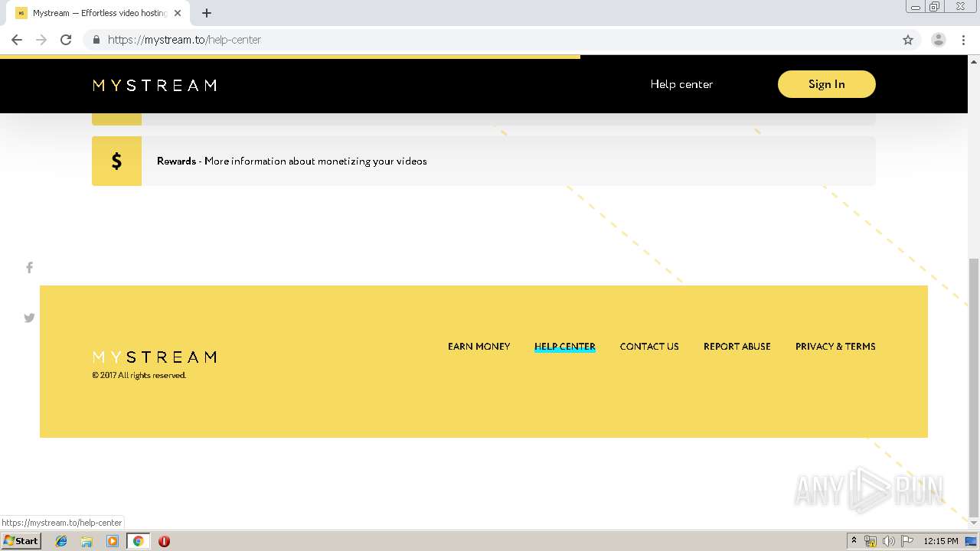Select the Mystream browser tab

pos(97,13)
